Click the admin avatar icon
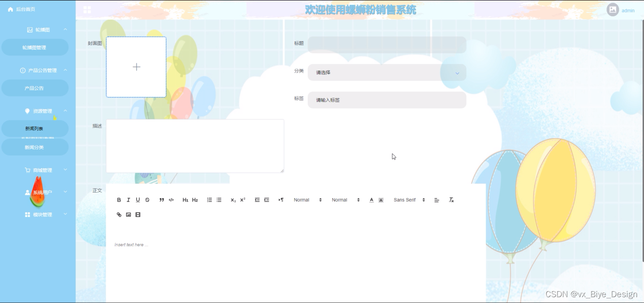The width and height of the screenshot is (644, 303). point(613,10)
